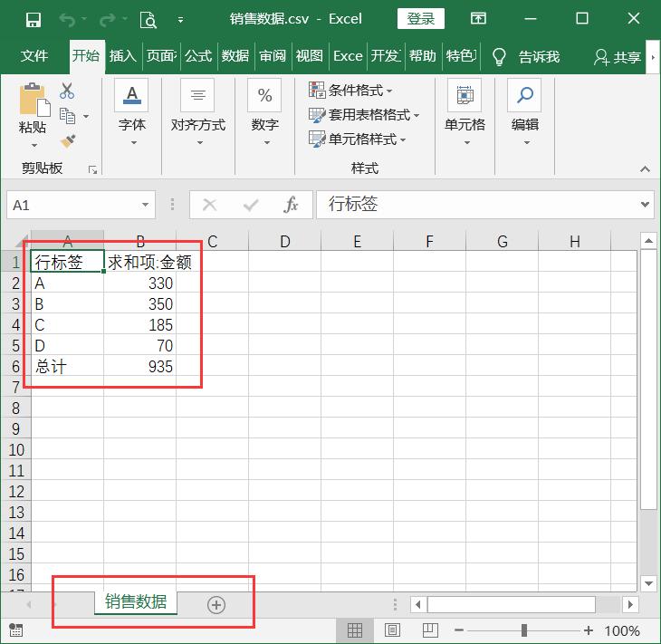661x644 pixels.
Task: Switch to Page Layout view icon
Action: 392,630
